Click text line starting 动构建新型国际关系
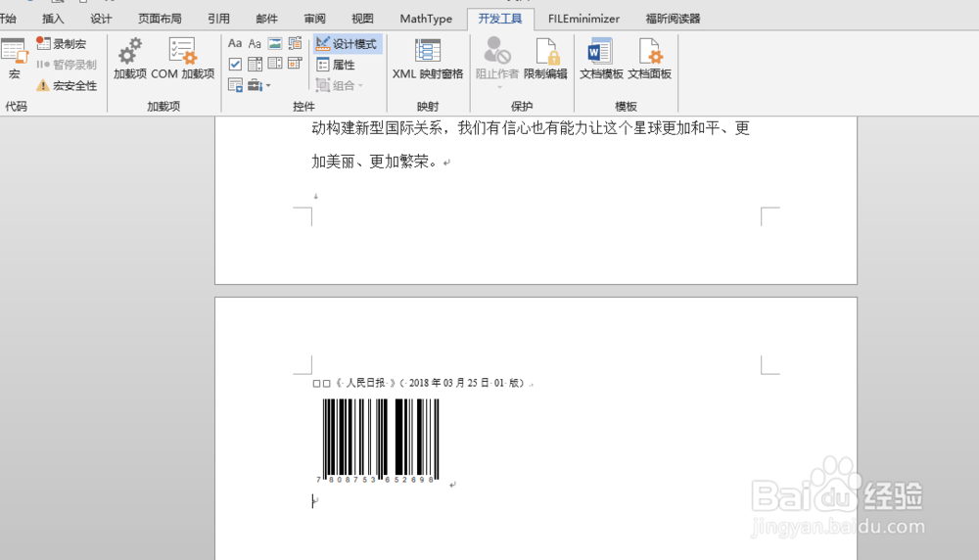This screenshot has width=979, height=560. pos(531,128)
